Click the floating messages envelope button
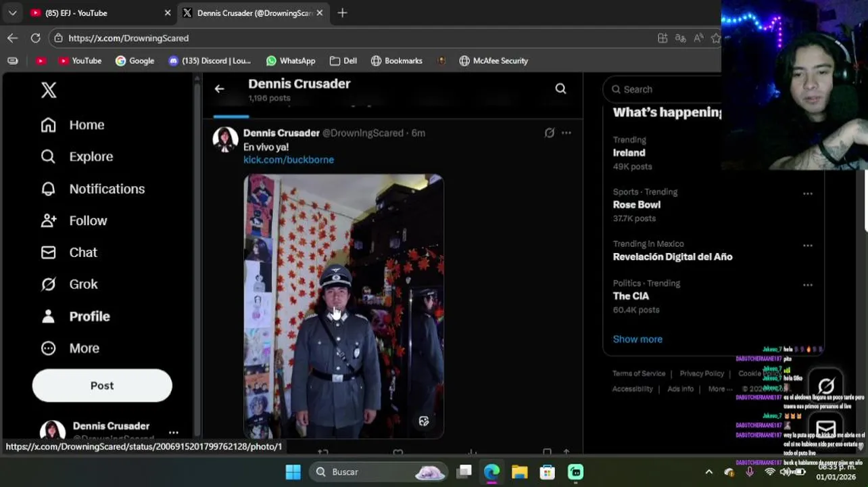Image resolution: width=868 pixels, height=487 pixels. pos(826,428)
